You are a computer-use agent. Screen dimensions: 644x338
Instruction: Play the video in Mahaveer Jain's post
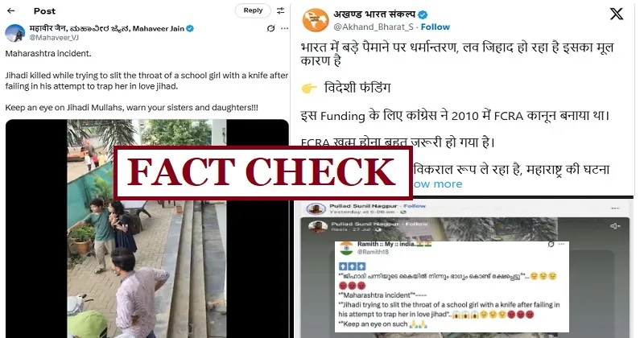[147, 229]
